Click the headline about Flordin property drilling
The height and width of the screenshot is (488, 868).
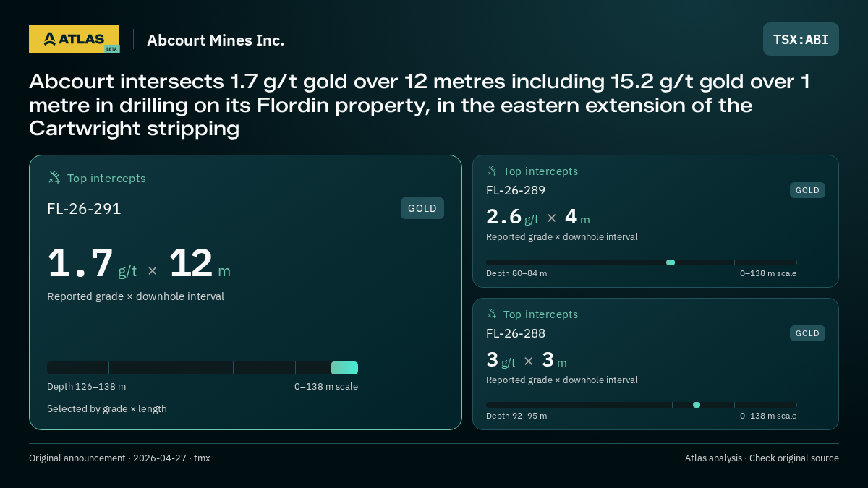point(420,105)
